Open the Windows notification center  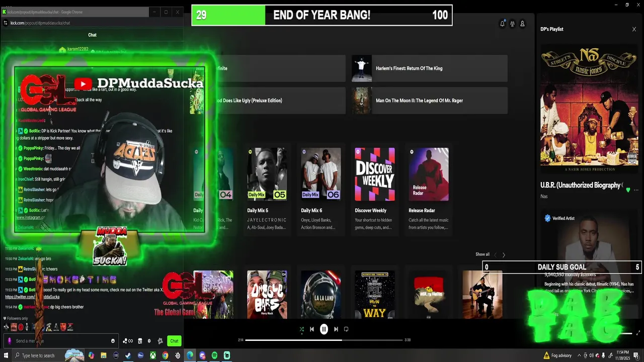click(x=636, y=355)
